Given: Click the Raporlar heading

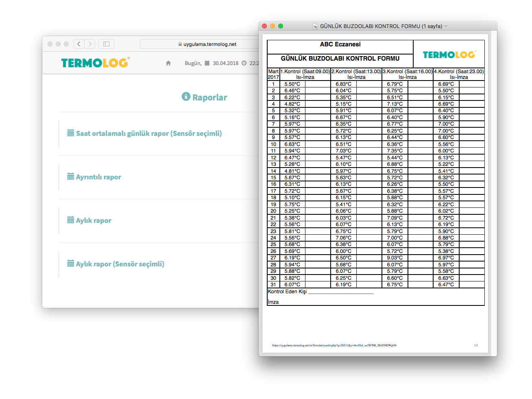Looking at the screenshot, I should [210, 97].
